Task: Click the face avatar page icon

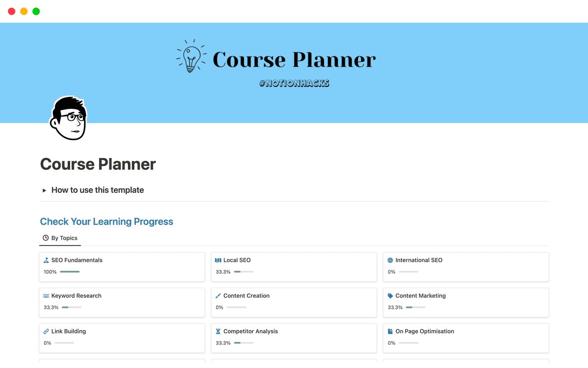Action: (69, 118)
